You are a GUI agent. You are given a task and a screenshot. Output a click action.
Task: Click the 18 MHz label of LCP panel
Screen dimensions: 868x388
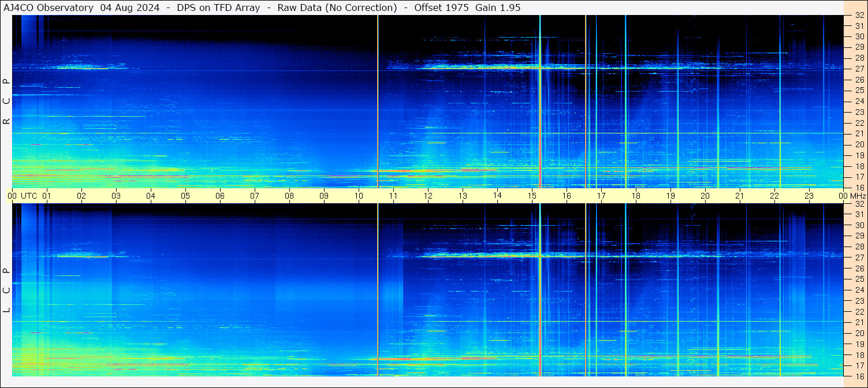click(859, 355)
